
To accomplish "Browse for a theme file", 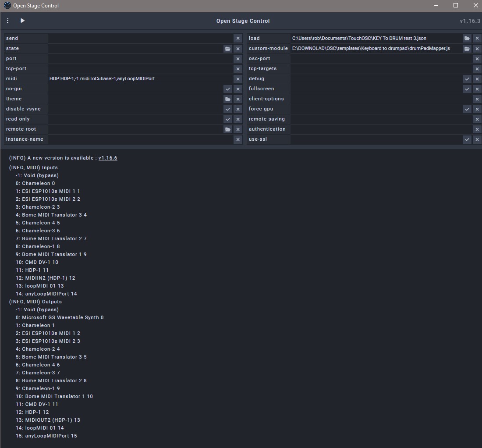I will tap(227, 99).
